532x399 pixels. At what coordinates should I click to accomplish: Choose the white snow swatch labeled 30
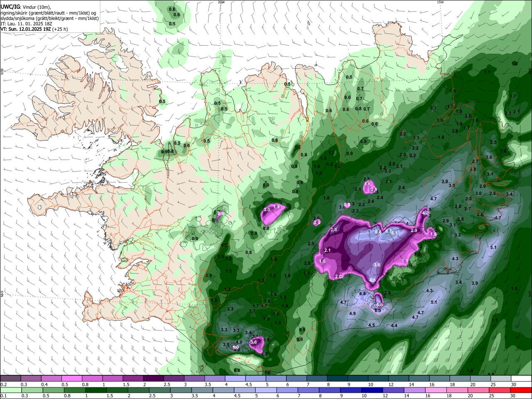(521, 379)
